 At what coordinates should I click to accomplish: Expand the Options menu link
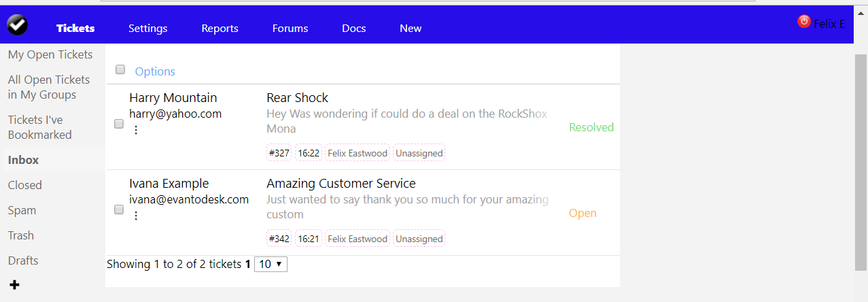point(155,71)
